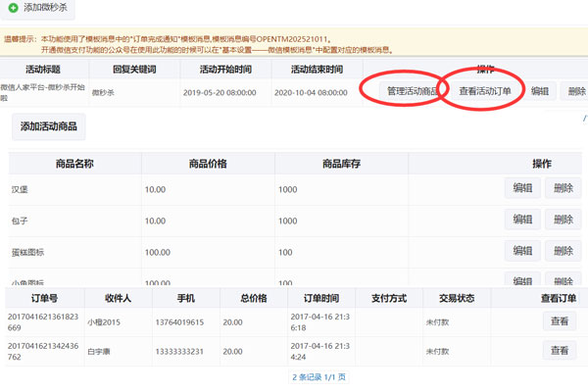View order of recipient 小橙2015
The width and height of the screenshot is (588, 392).
pos(560,321)
